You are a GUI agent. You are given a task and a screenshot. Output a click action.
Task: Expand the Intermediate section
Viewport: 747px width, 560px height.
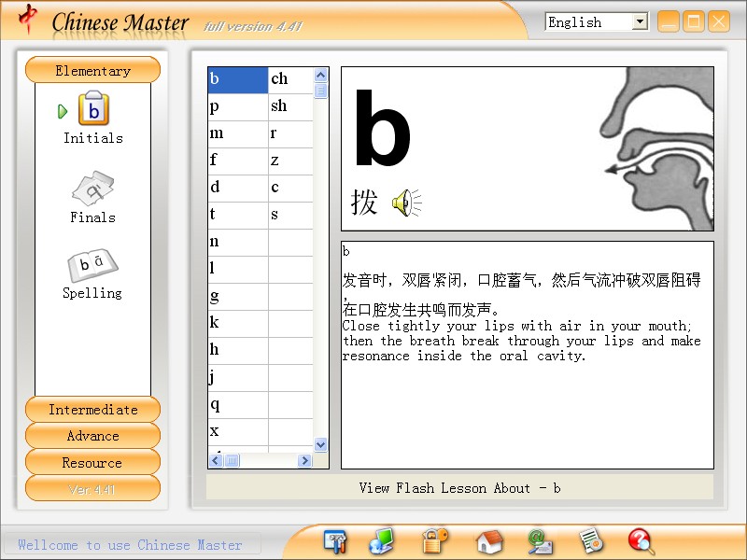point(92,410)
